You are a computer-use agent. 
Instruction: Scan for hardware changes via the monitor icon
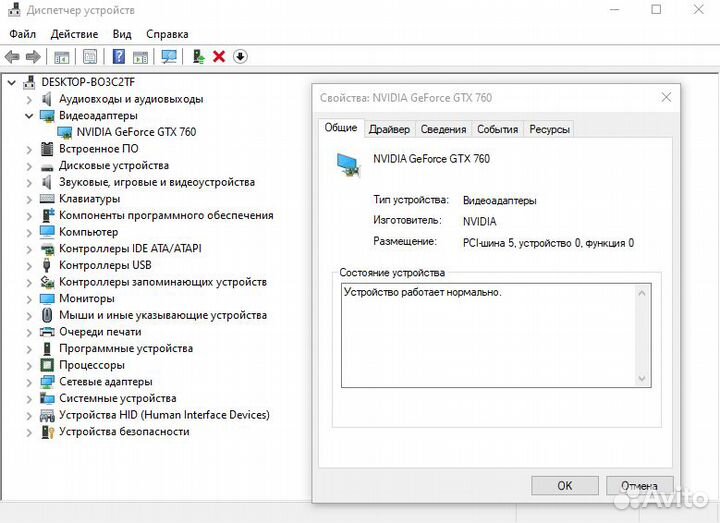[169, 57]
